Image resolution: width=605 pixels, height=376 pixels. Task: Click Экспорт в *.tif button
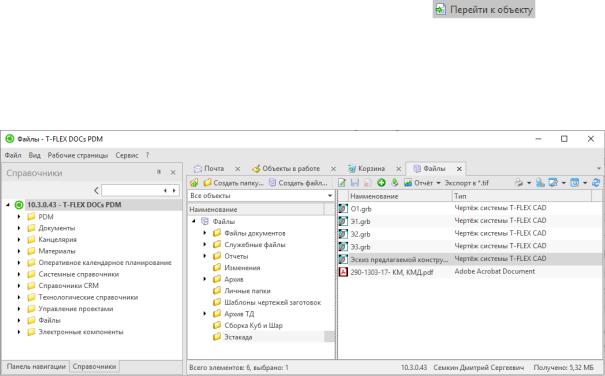click(466, 183)
